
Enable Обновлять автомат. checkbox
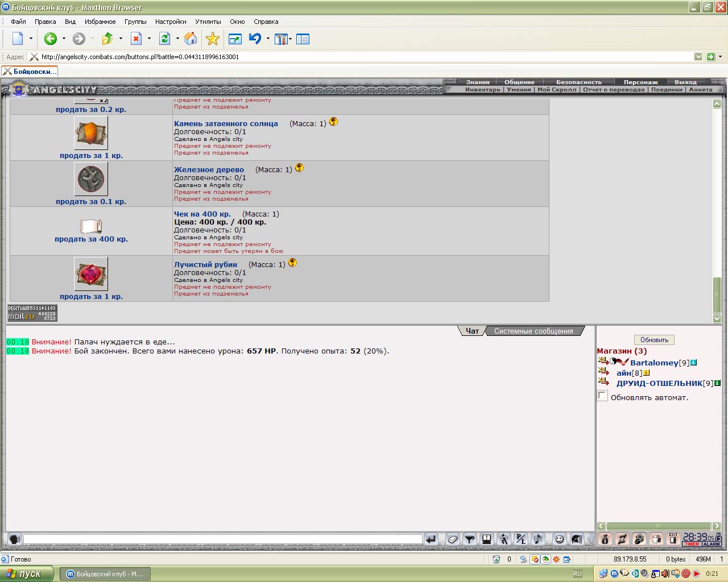pos(602,396)
